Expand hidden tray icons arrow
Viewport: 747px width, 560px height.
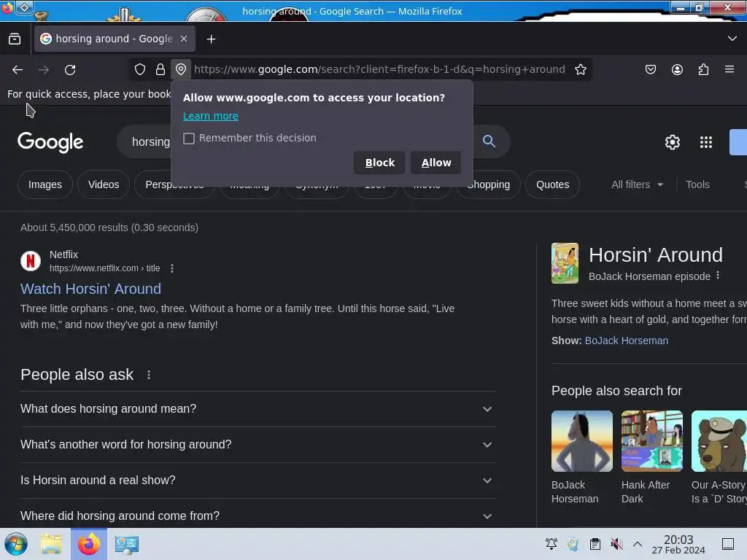(638, 544)
